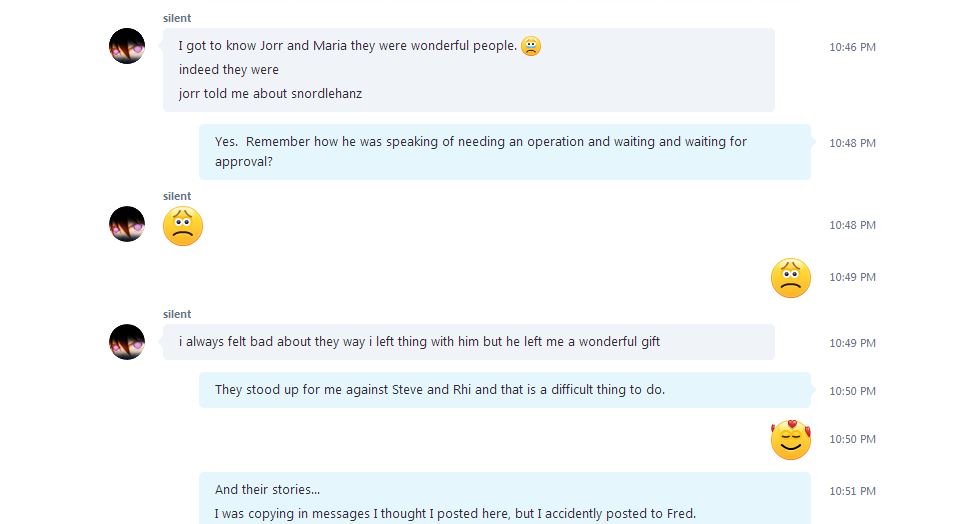
Task: Click the "silent" name above the large sad emoticon
Action: (177, 196)
